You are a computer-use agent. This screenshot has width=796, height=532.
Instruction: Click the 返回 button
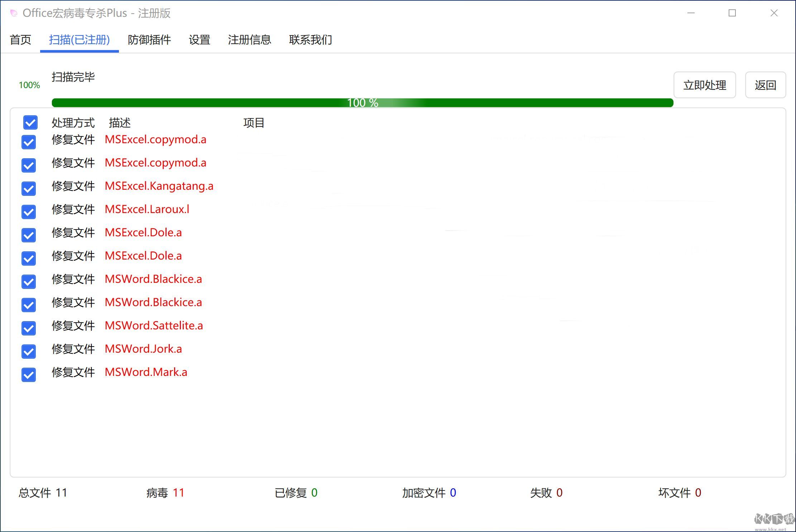coord(766,85)
